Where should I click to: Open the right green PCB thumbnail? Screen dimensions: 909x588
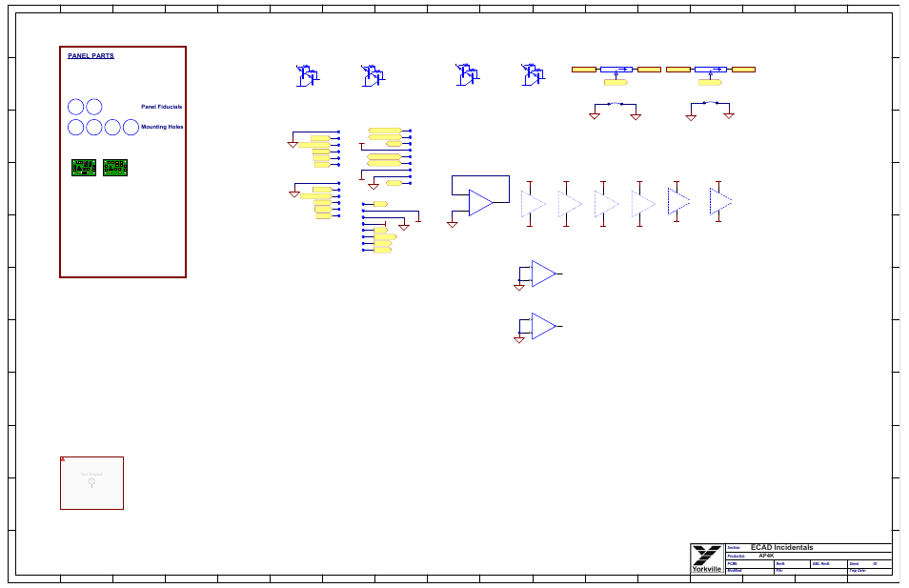115,168
